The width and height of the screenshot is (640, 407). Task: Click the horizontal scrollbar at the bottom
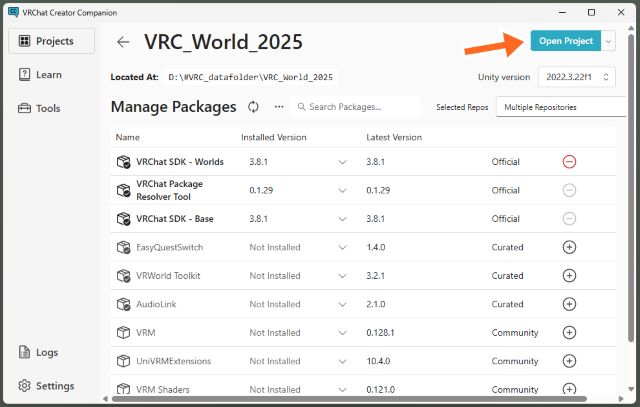349,398
